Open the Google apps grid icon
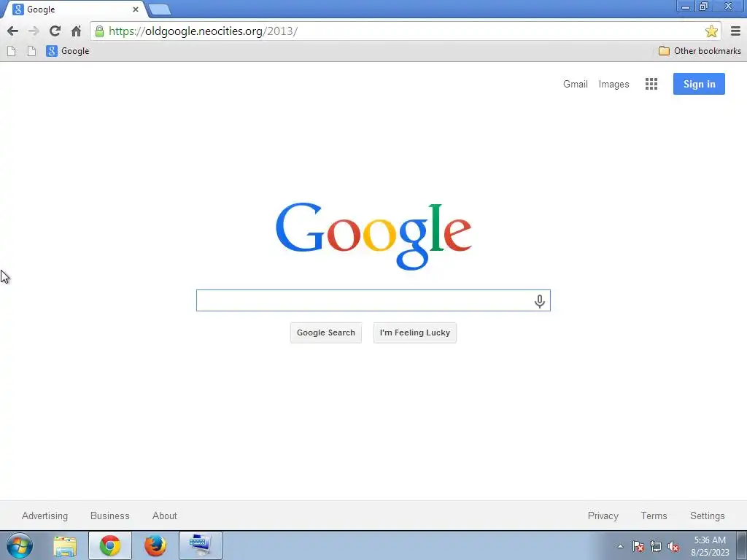This screenshot has width=747, height=560. click(651, 85)
